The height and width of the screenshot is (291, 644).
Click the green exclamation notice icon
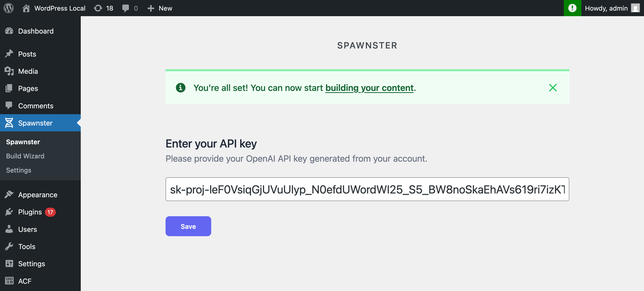(x=572, y=8)
